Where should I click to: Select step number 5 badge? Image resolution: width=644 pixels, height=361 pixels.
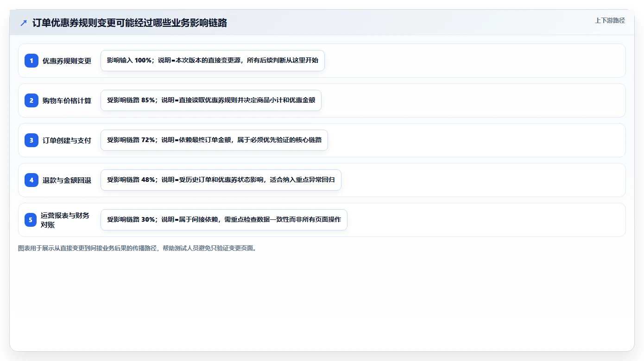(x=32, y=220)
